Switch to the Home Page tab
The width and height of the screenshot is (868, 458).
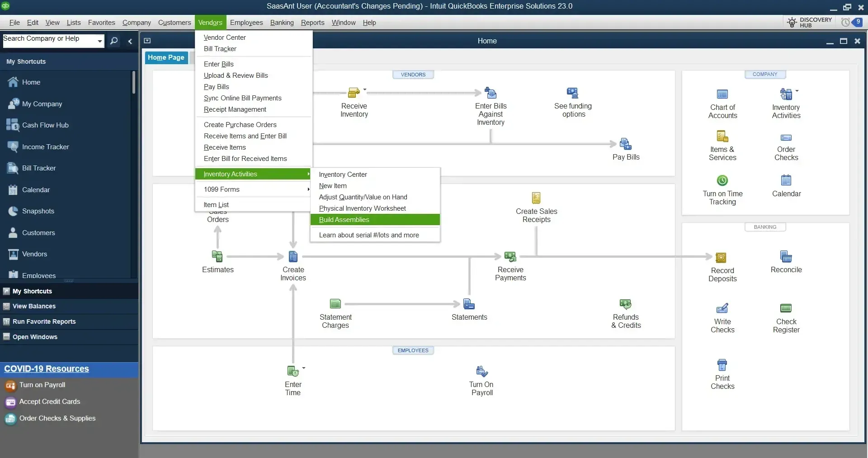pyautogui.click(x=166, y=57)
